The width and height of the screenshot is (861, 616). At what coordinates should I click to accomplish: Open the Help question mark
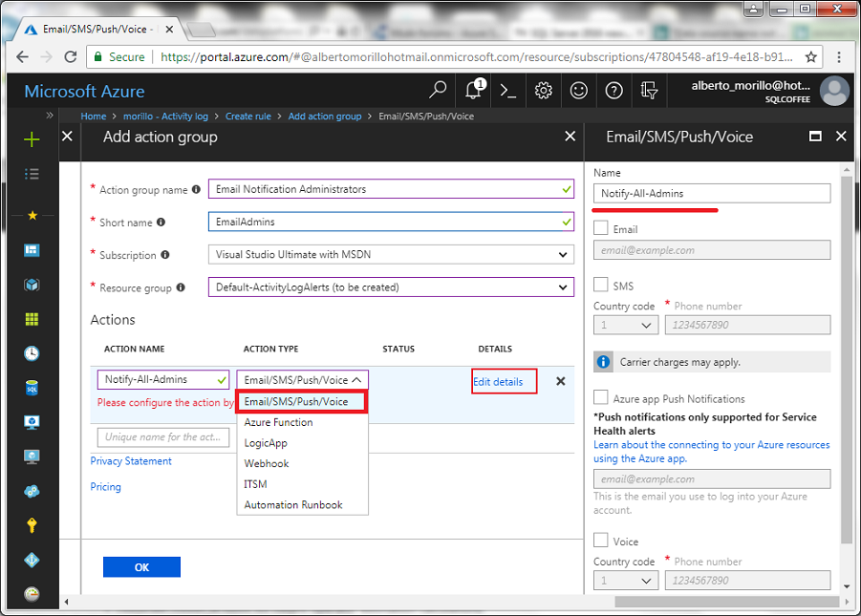(613, 91)
